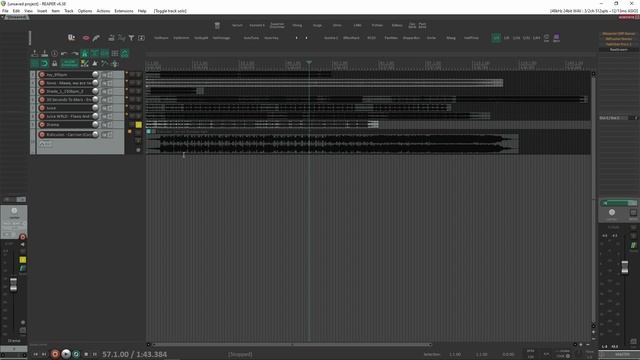Toggle the green metronome toolbar icon
This screenshot has height=360, width=640.
[x=85, y=53]
